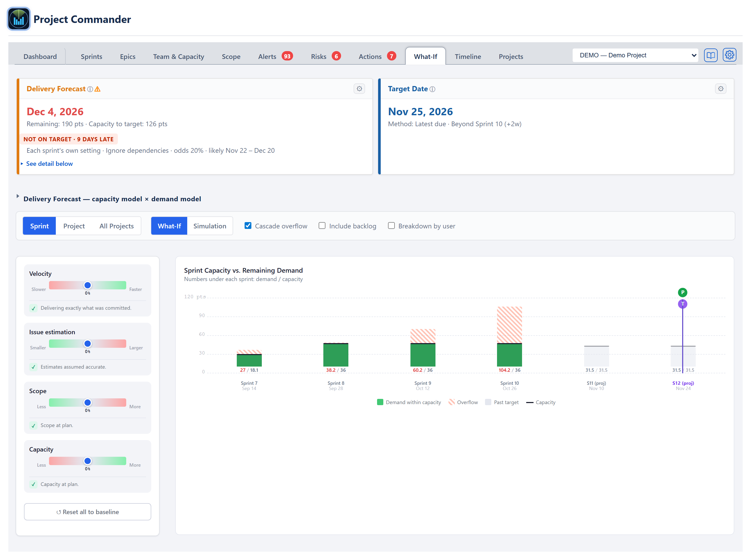The image size is (751, 560).
Task: Open the Dashboard tab
Action: (40, 57)
